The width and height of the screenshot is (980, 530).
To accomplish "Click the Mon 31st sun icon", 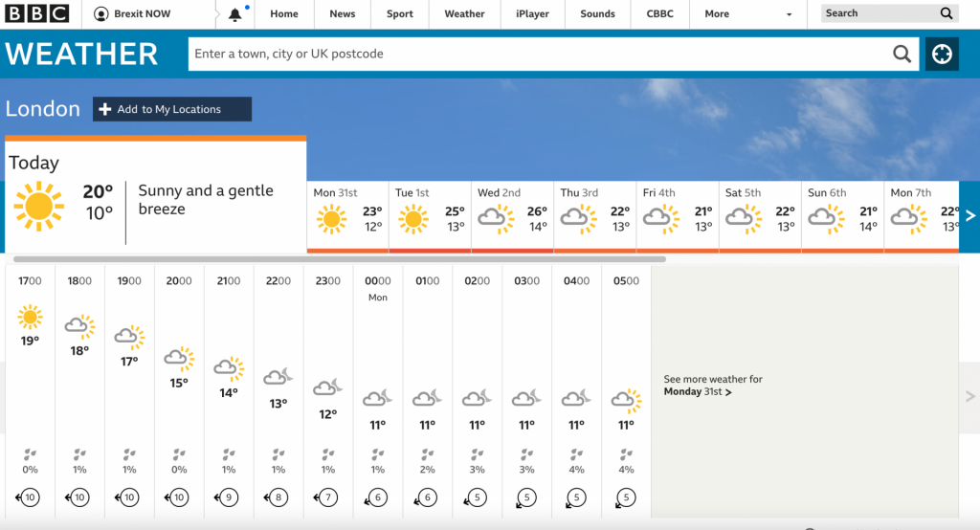I will (331, 219).
